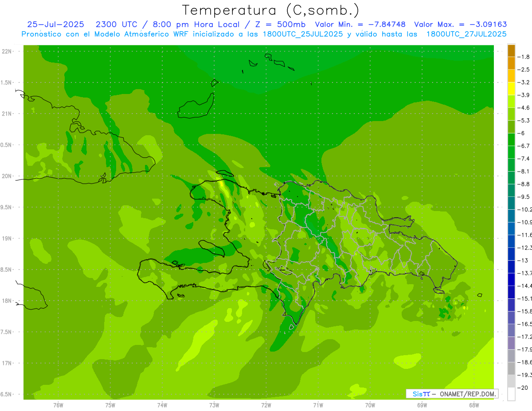Click the 'Z = 500mb' level text
This screenshot has height=411, width=532.
click(x=281, y=24)
